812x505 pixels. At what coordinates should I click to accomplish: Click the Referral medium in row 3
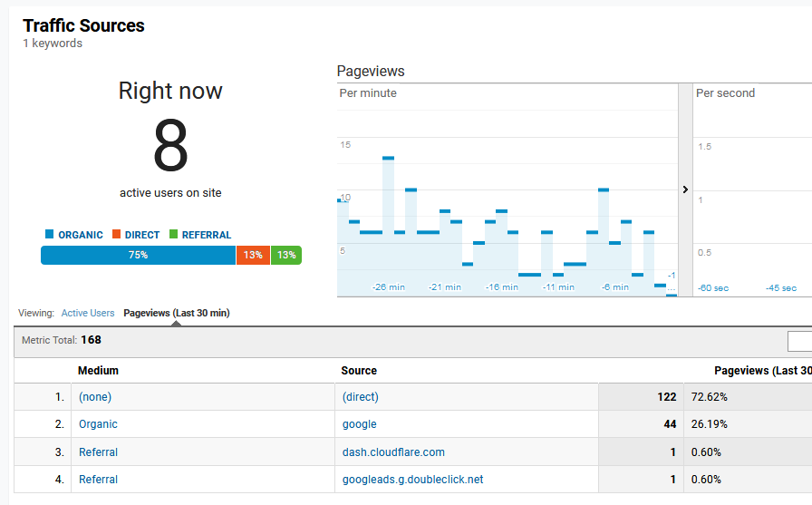98,452
